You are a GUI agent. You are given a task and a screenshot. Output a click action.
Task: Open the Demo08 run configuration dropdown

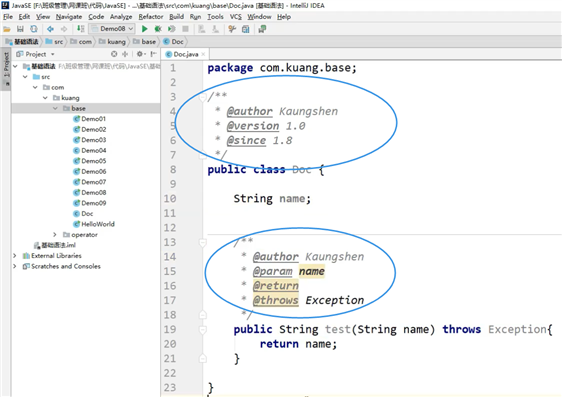click(x=112, y=29)
